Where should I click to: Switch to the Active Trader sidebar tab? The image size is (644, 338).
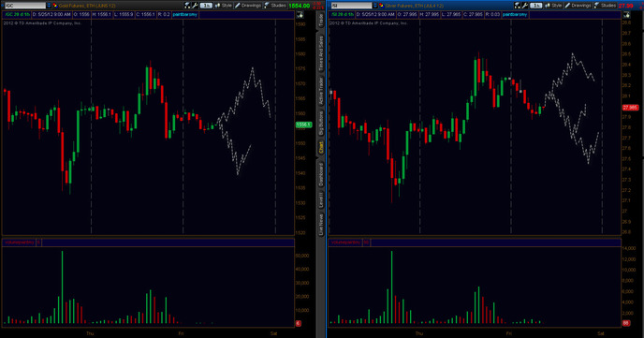coord(321,91)
